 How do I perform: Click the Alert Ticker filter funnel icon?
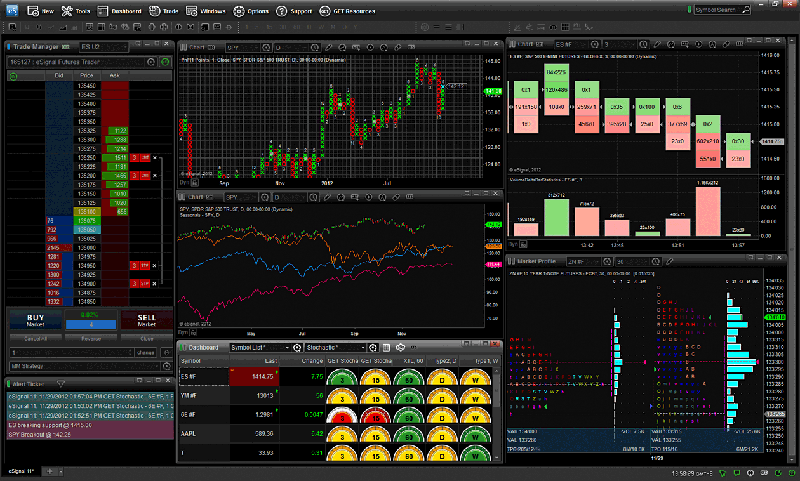[61, 384]
